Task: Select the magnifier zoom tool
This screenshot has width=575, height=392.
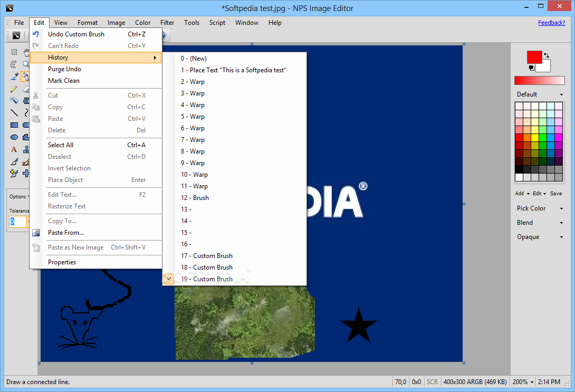Action: pyautogui.click(x=26, y=64)
